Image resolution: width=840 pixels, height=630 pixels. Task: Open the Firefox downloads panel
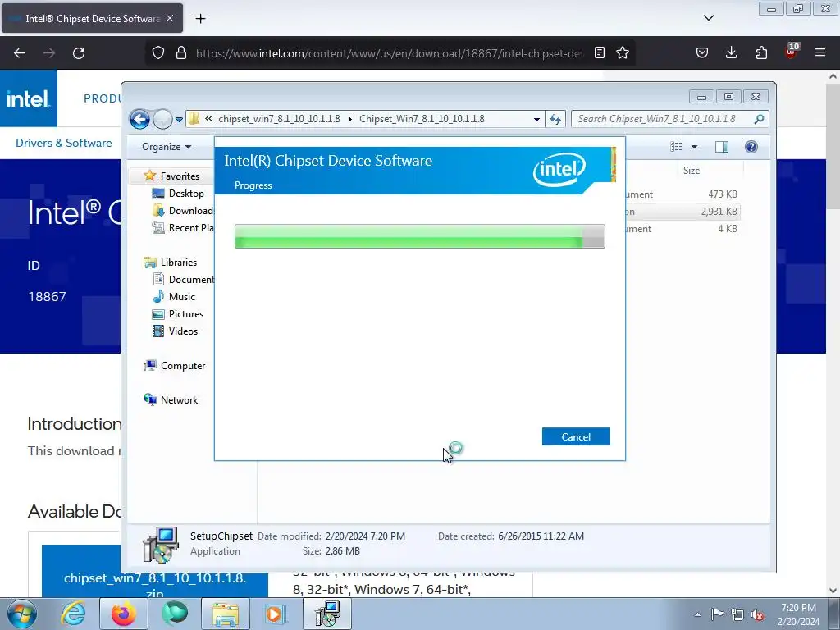pyautogui.click(x=731, y=52)
